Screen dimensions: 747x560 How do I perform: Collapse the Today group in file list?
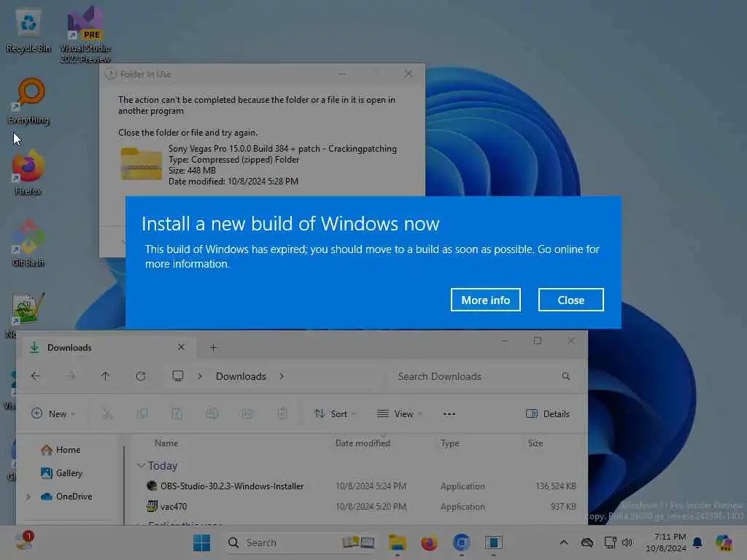(x=141, y=466)
